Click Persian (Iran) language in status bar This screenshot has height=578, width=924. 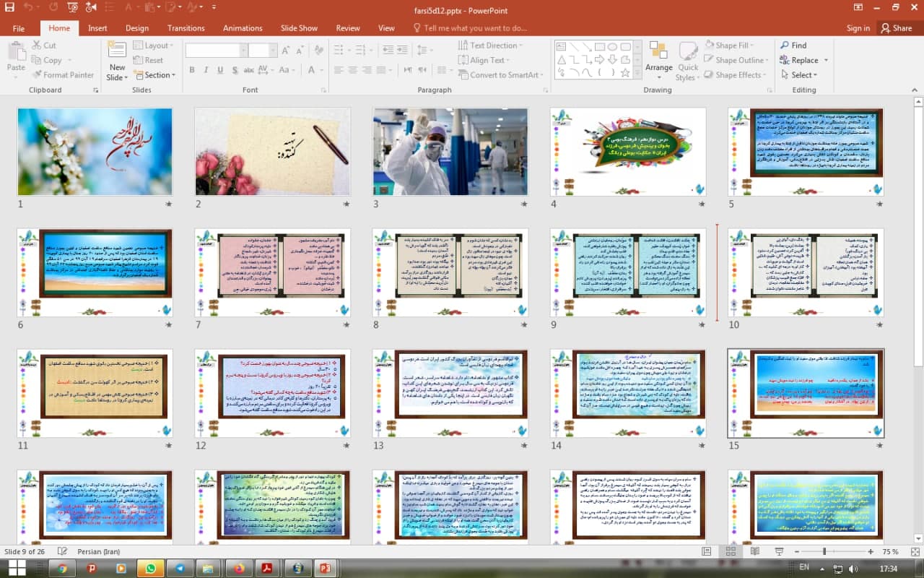point(99,552)
